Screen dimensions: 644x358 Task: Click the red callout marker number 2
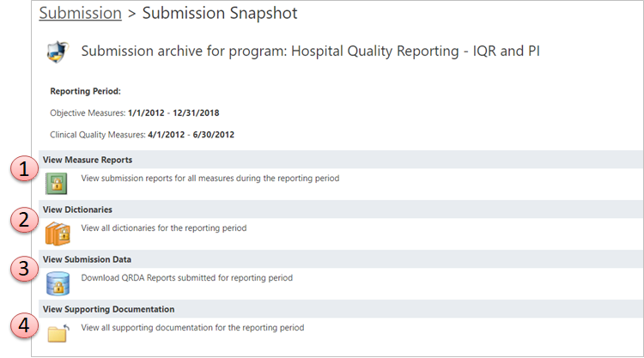(x=25, y=220)
